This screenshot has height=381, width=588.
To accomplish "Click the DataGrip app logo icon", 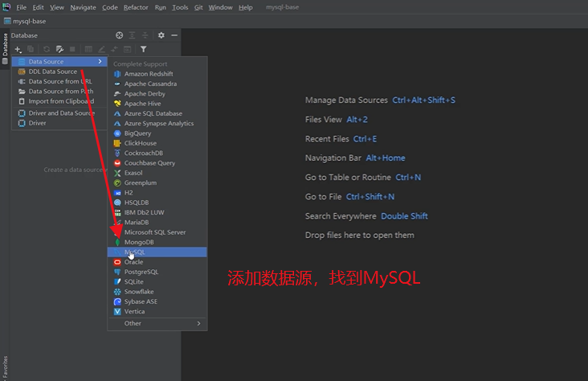I will click(x=6, y=6).
